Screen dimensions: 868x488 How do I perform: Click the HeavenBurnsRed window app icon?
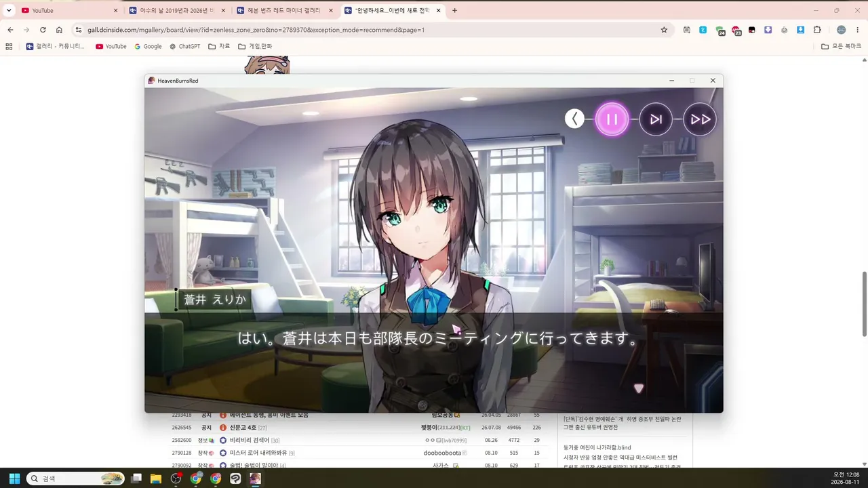151,81
